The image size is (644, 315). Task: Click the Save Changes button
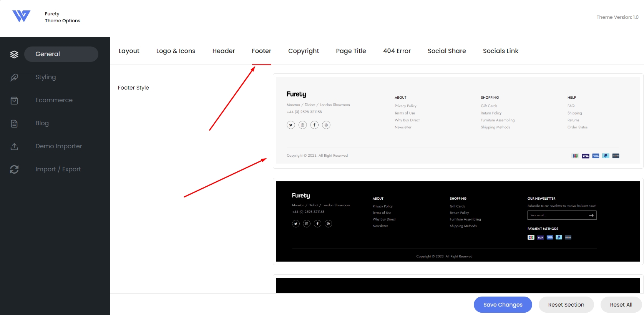503,305
